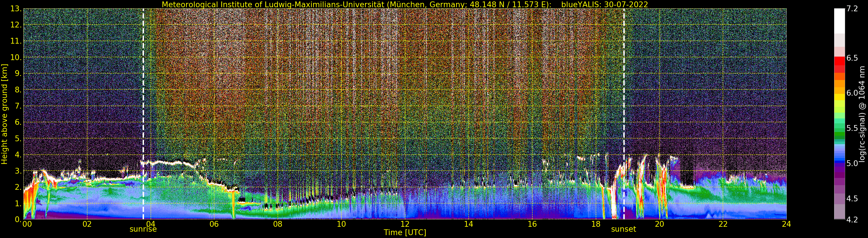This screenshot has height=238, width=868.
Task: Click the 10 tick on the time axis
Action: pyautogui.click(x=341, y=224)
